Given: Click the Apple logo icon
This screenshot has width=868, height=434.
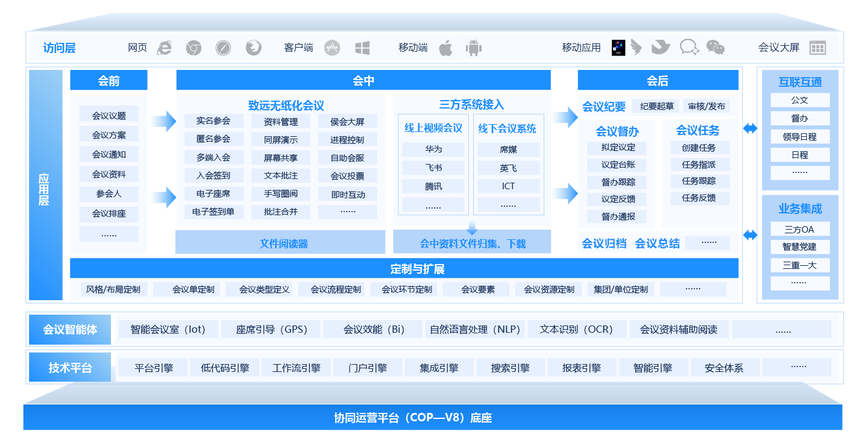Looking at the screenshot, I should pyautogui.click(x=445, y=48).
